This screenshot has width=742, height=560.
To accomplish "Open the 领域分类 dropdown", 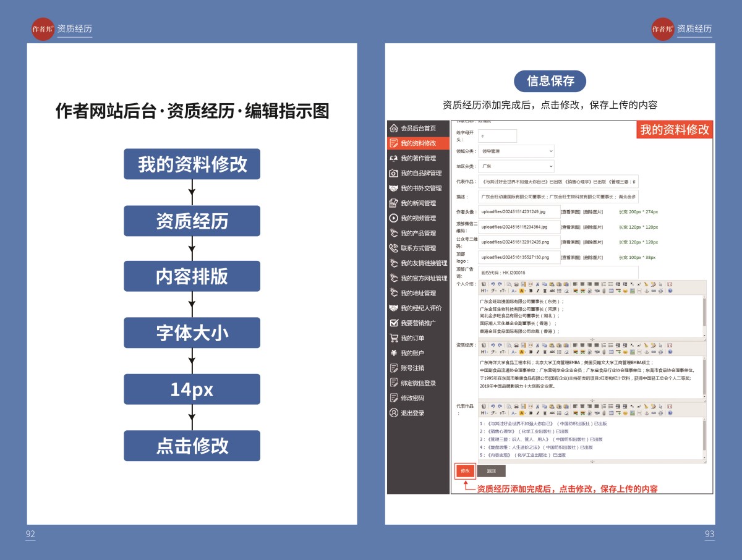I will 516,151.
